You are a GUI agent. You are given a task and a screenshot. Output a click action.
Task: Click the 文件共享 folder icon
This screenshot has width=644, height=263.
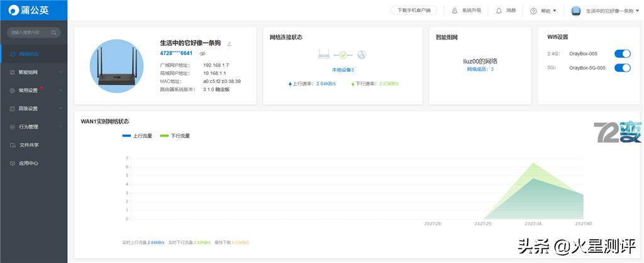(13, 145)
